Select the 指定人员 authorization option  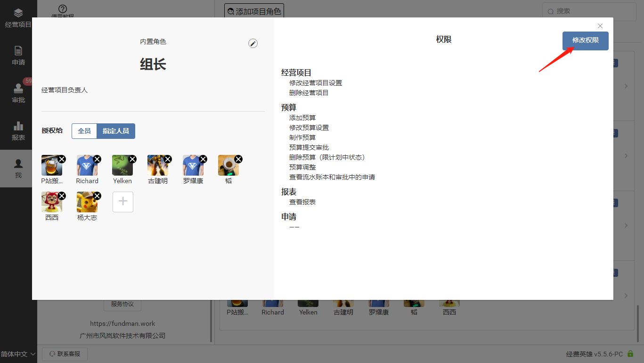116,131
